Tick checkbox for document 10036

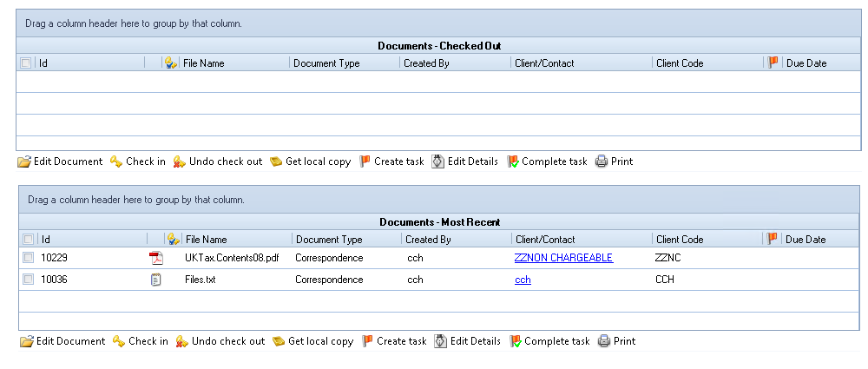click(x=28, y=280)
